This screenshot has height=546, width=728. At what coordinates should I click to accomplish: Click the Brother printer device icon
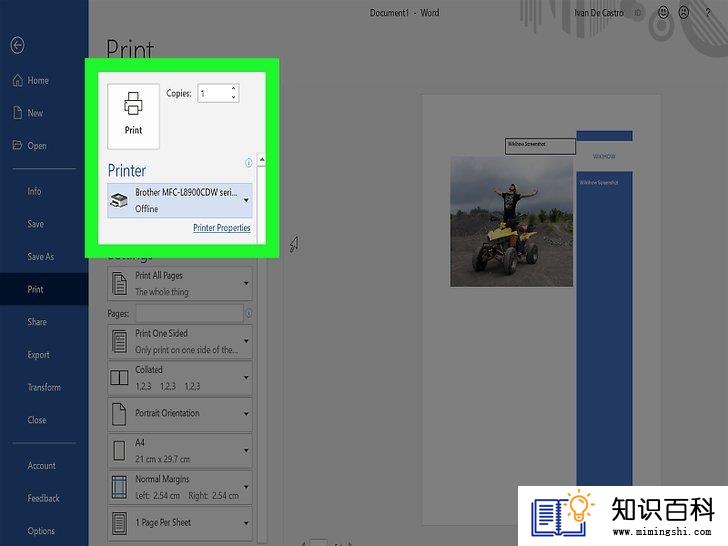coord(119,201)
